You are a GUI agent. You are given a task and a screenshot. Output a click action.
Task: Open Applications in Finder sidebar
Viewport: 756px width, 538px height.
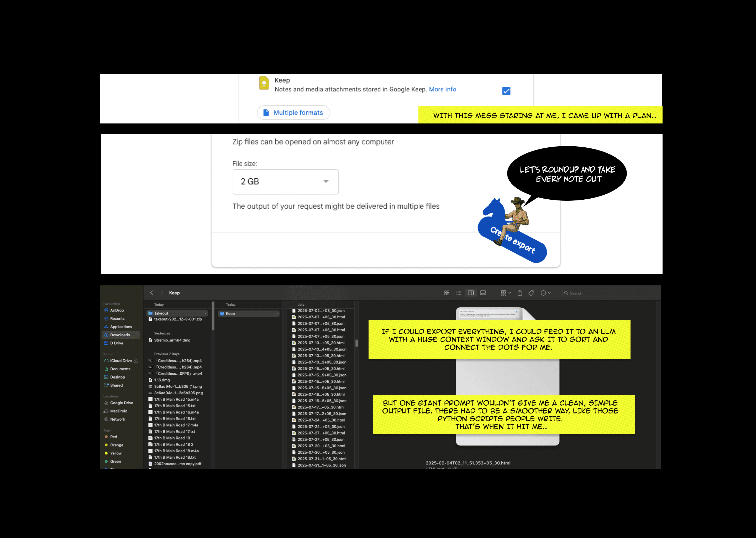121,327
